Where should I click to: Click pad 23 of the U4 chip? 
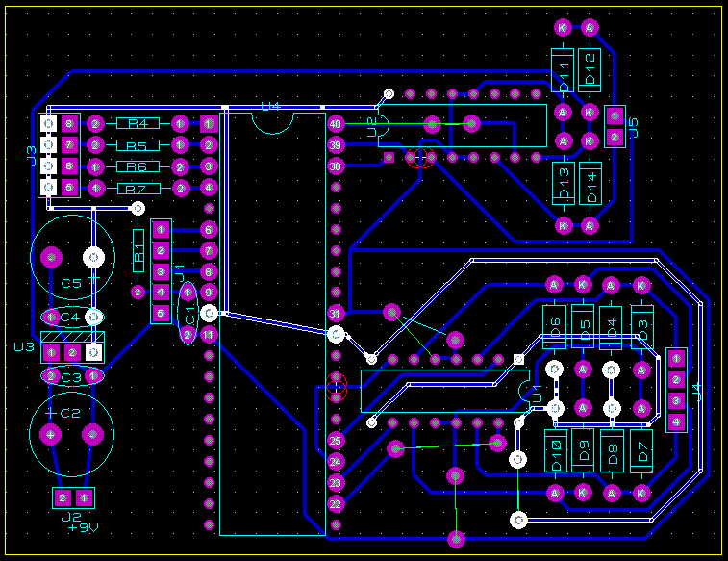pos(336,483)
